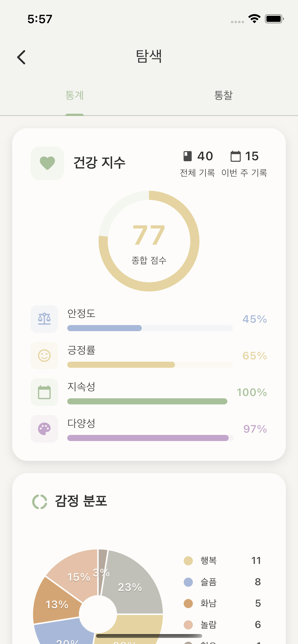
Task: Tap the purple palette diversity icon
Action: click(44, 429)
